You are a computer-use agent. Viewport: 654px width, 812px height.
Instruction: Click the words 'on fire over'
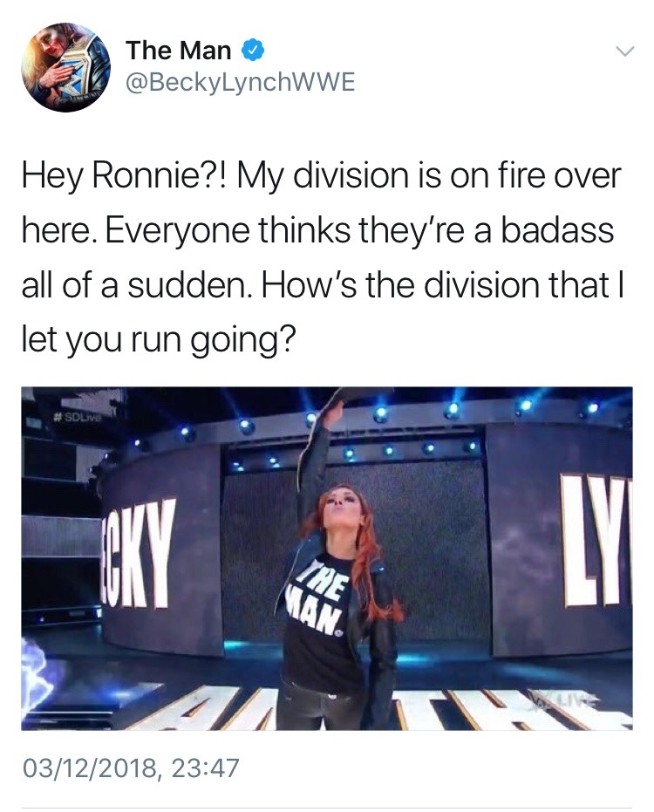(x=535, y=176)
